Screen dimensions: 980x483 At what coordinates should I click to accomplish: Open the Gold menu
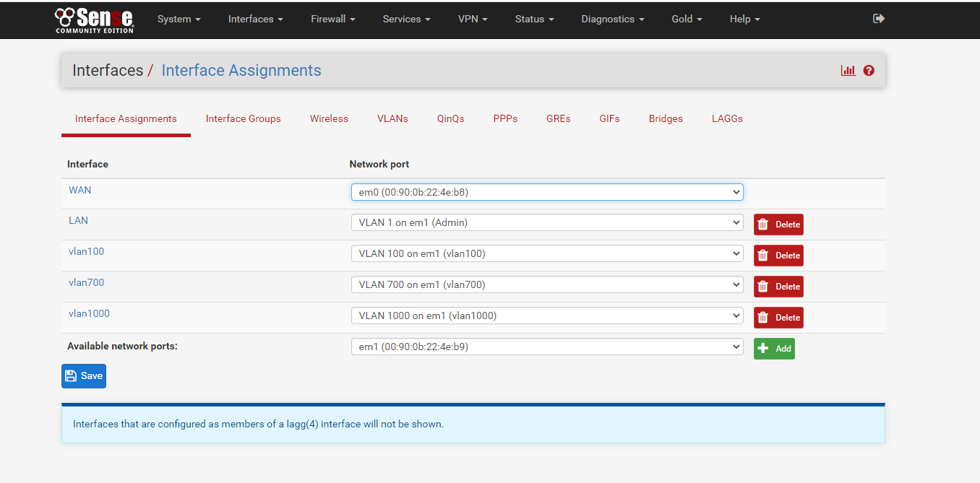(687, 19)
